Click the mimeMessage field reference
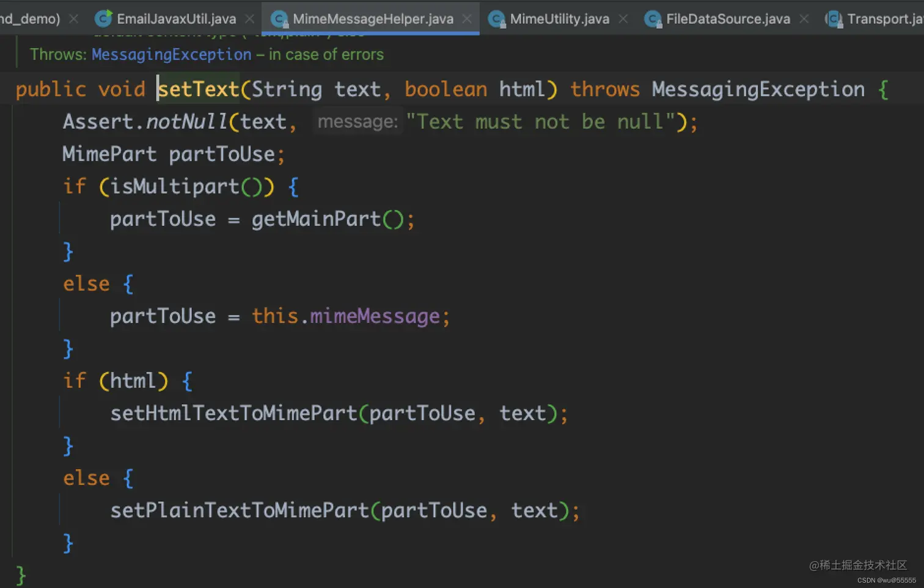 (375, 316)
